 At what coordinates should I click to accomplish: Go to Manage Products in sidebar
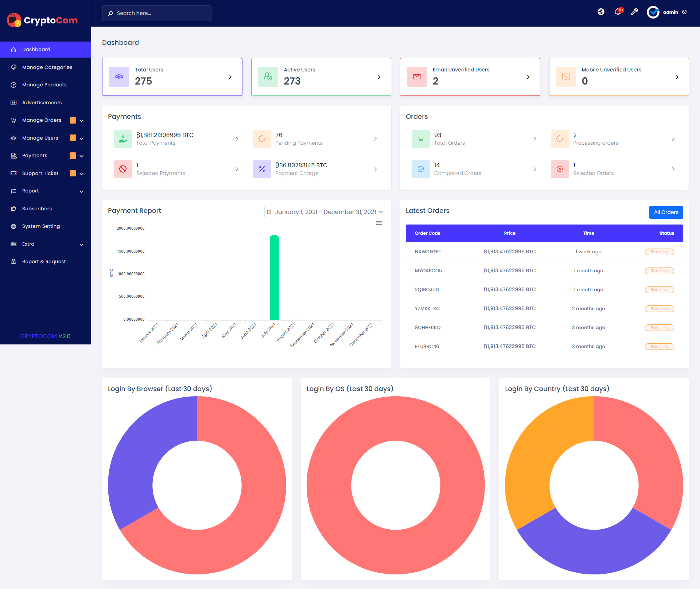44,85
